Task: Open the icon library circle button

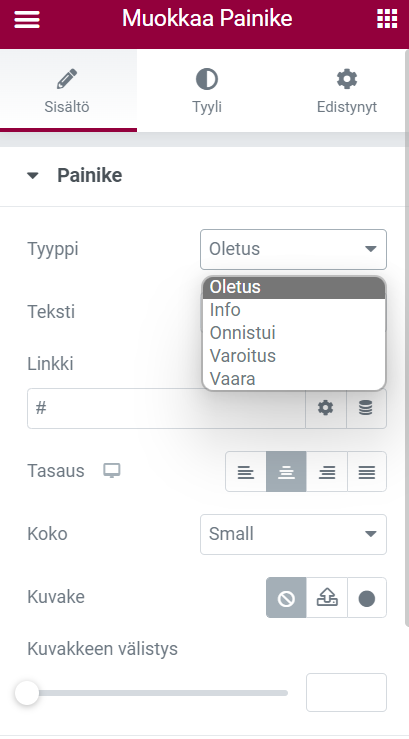Action: [367, 598]
